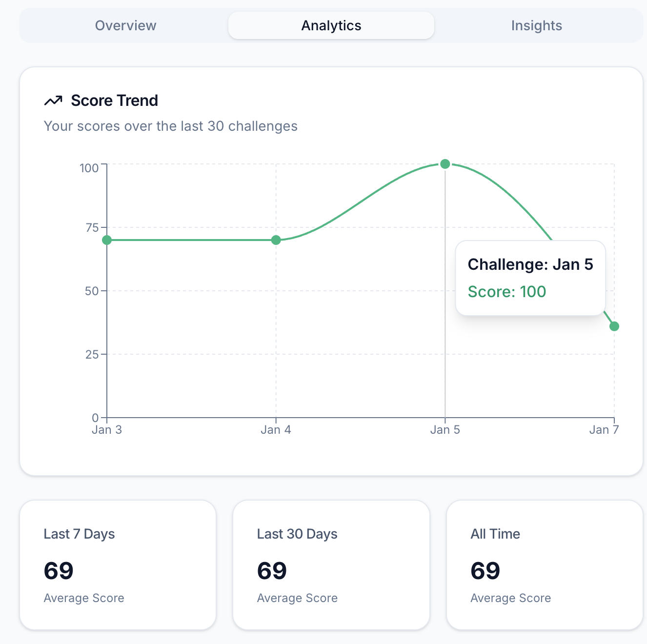Select the Jan 4 data point on chart
647x644 pixels.
(276, 240)
